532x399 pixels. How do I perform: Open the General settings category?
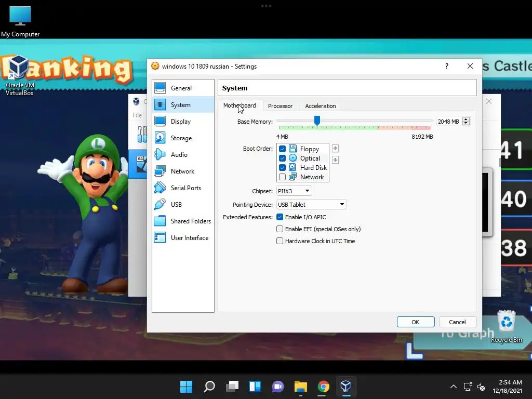tap(183, 88)
